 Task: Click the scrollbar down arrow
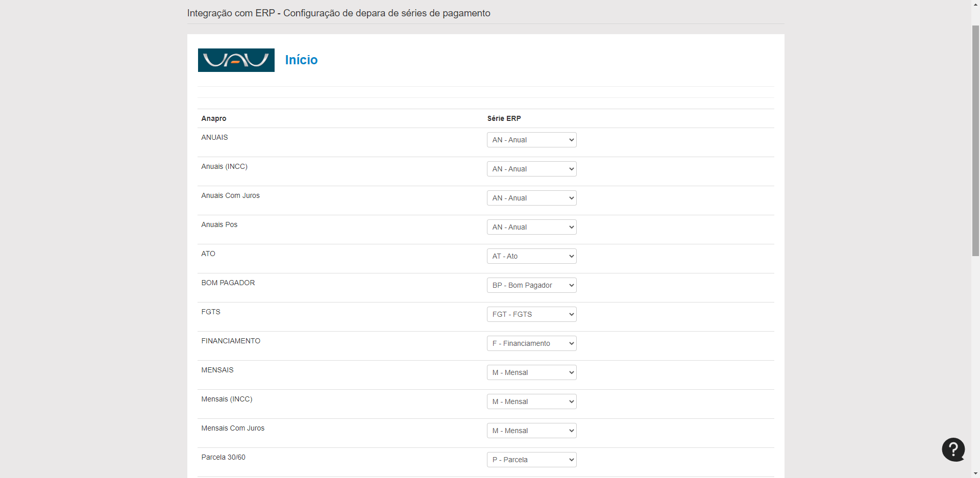click(975, 473)
